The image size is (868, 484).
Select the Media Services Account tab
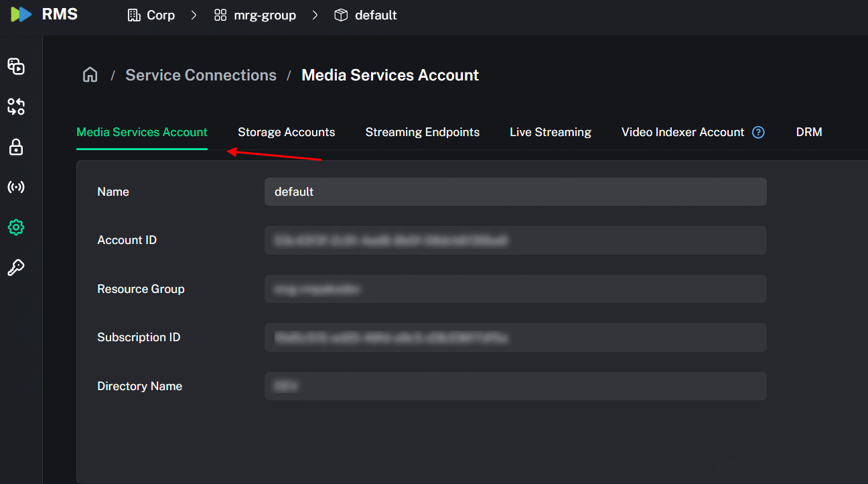point(142,132)
